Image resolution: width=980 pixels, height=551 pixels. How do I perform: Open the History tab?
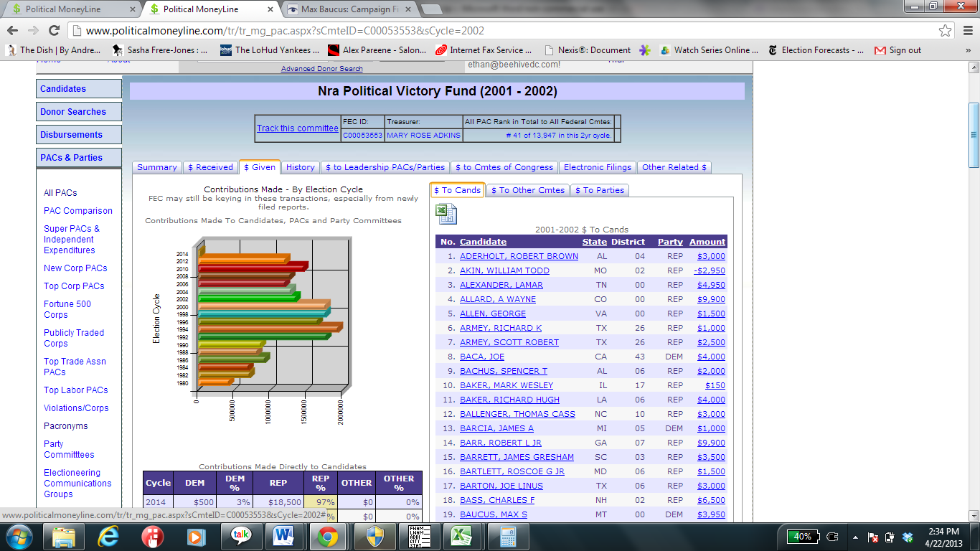300,167
